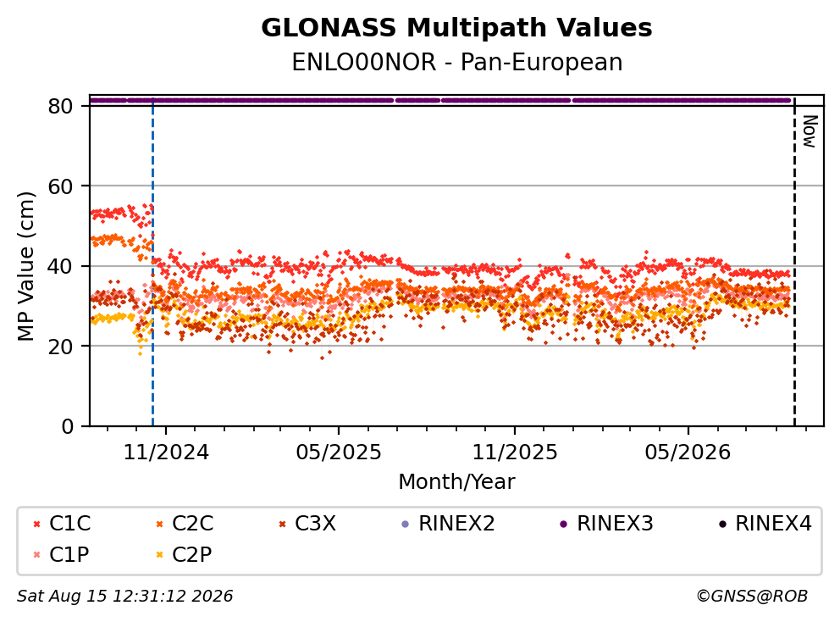Click the 80 y-axis tick label

point(60,106)
